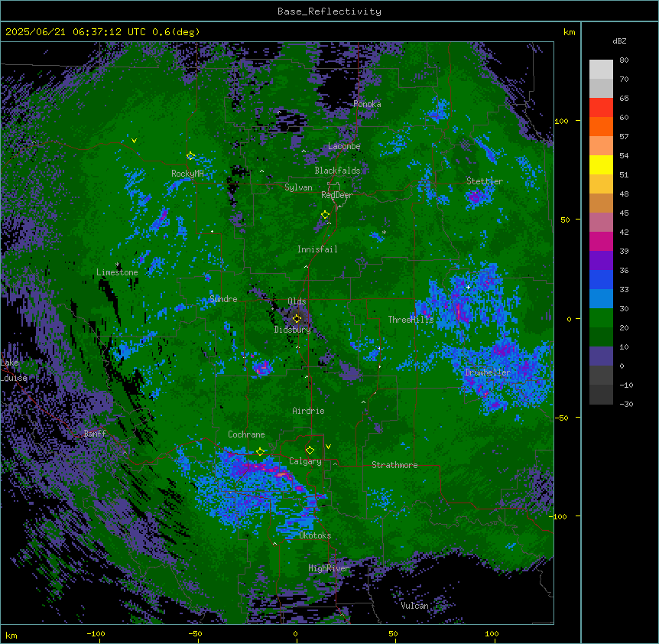Click the Innisfail city label
This screenshot has height=644, width=659.
click(317, 249)
